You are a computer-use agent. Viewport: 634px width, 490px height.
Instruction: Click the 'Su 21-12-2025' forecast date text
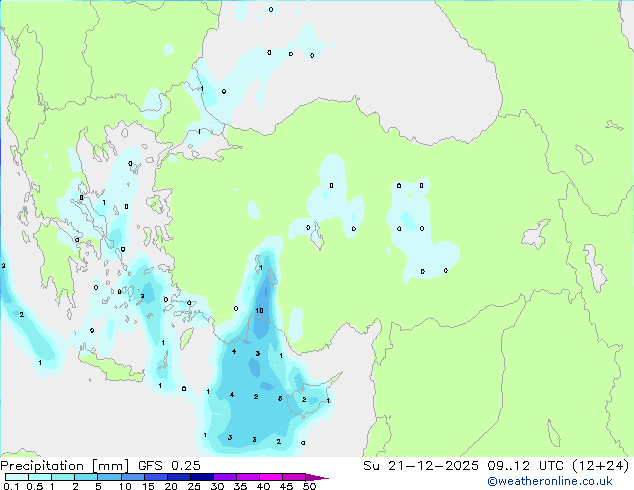pyautogui.click(x=421, y=466)
